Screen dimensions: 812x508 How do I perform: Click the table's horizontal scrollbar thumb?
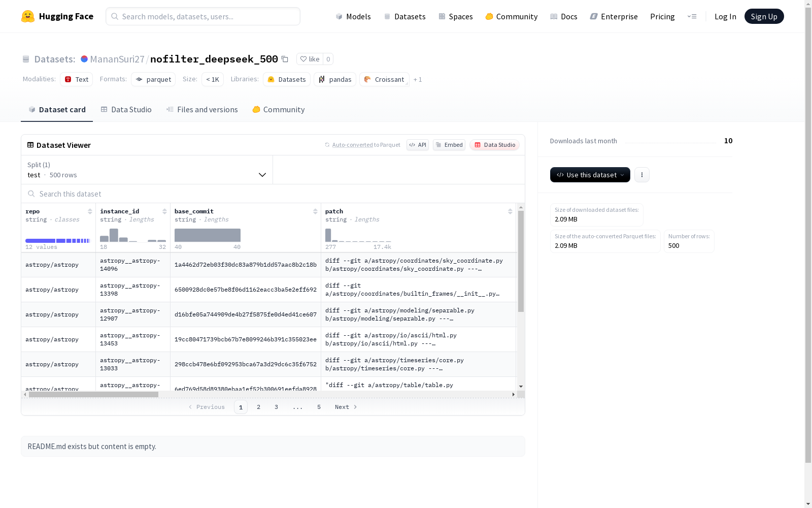(93, 394)
